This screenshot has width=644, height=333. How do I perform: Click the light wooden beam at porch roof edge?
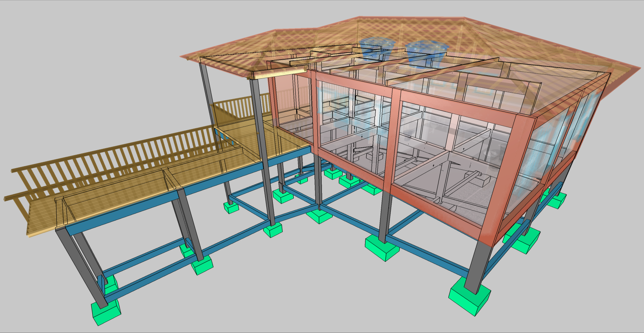(x=279, y=73)
